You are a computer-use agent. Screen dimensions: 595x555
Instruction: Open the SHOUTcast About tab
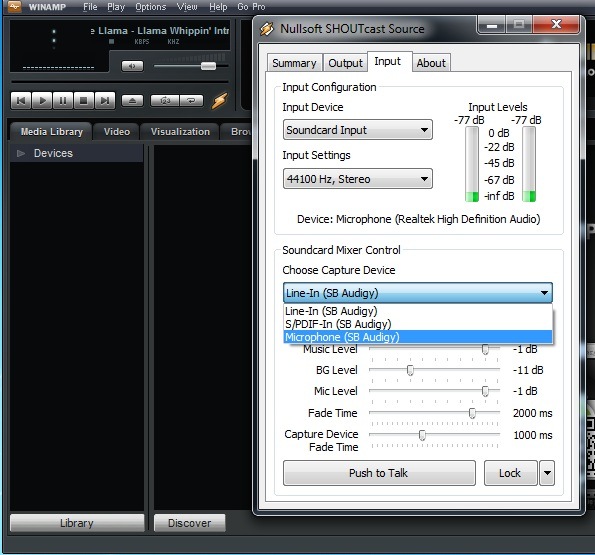[431, 63]
